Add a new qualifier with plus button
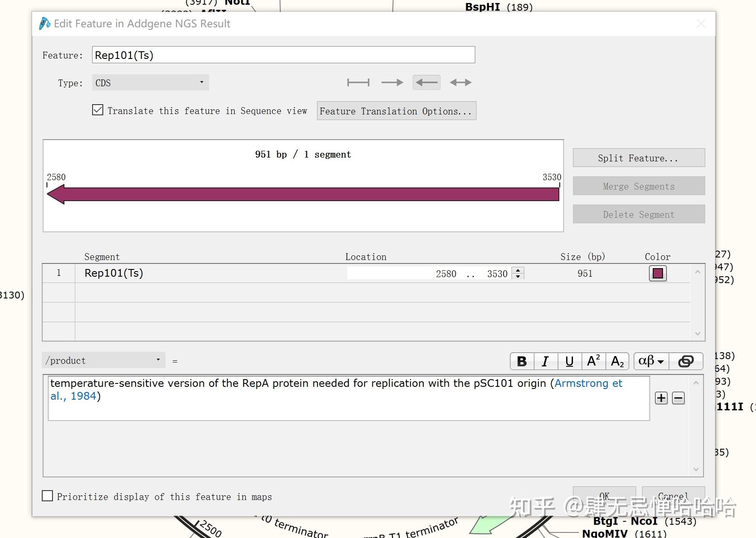Image resolution: width=756 pixels, height=538 pixels. [x=661, y=398]
